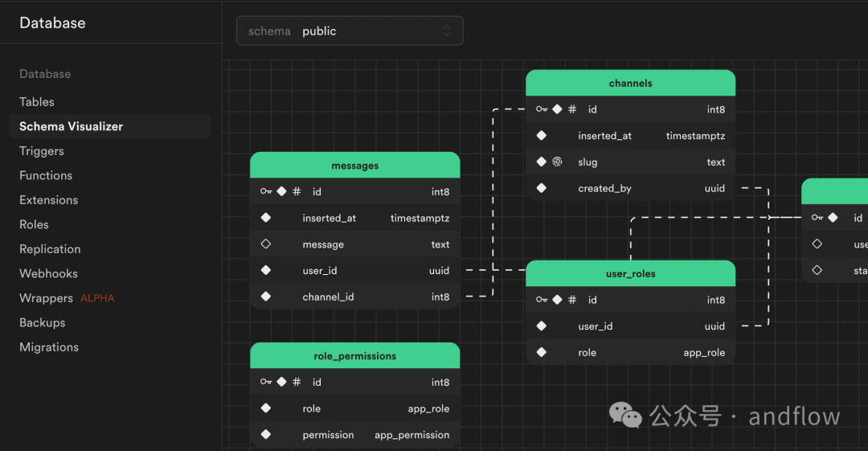Select the user_roles table header

(x=630, y=274)
